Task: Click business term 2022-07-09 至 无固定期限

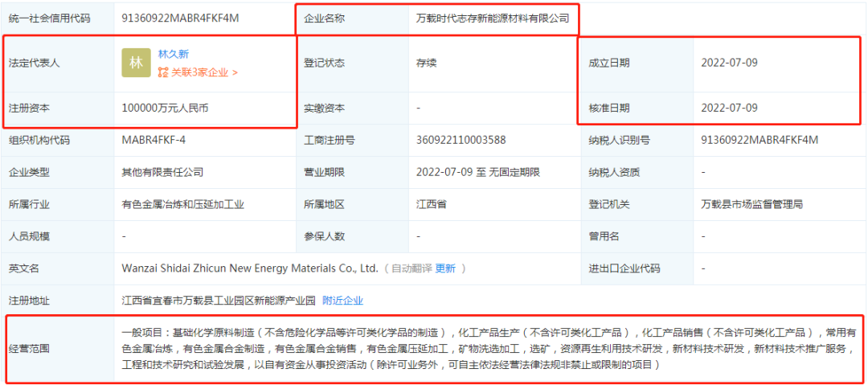Action: point(478,172)
